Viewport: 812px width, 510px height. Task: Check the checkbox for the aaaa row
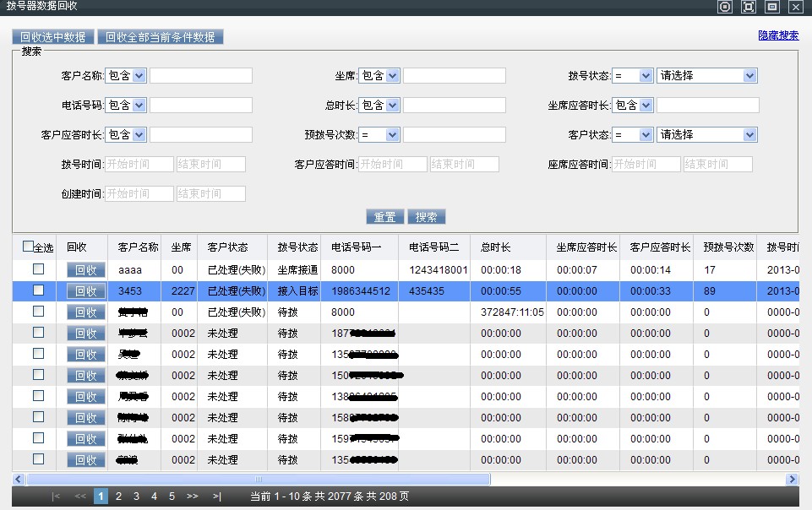[38, 269]
